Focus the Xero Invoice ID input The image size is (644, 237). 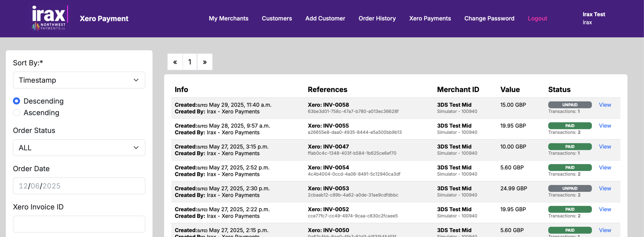[79, 224]
